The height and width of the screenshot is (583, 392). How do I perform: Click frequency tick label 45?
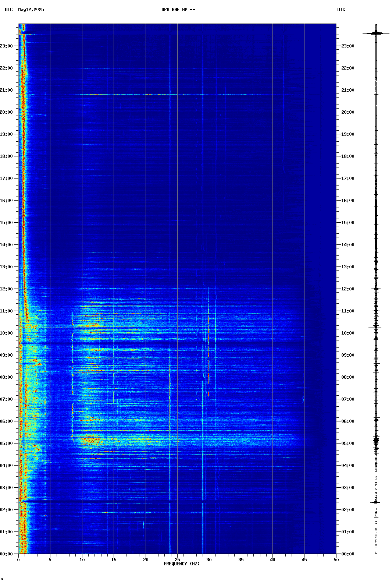coord(304,560)
